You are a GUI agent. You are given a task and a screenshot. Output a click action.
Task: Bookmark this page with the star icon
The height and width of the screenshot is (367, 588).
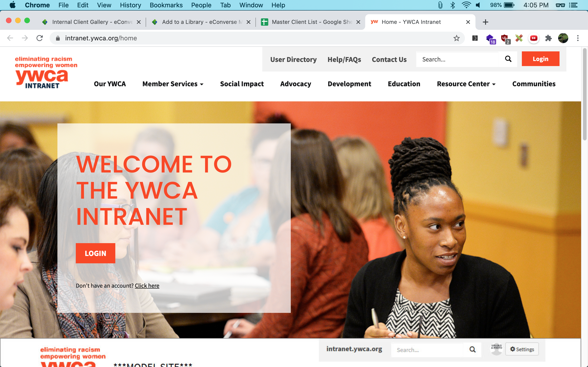click(x=456, y=38)
